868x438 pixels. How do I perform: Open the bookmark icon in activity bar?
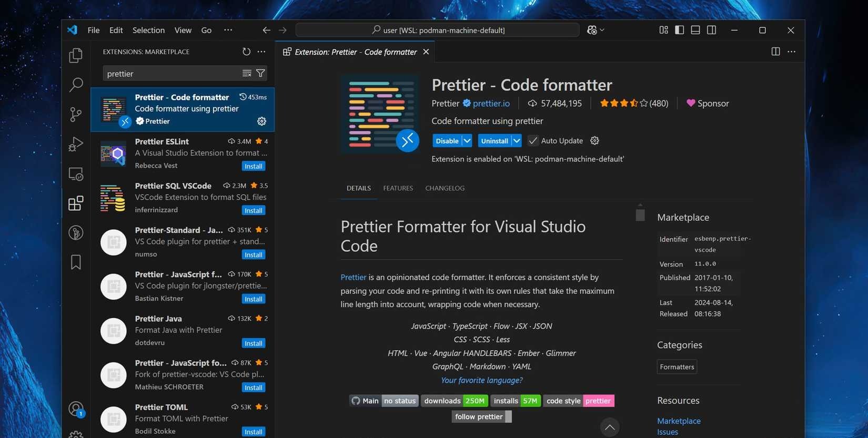pyautogui.click(x=76, y=262)
